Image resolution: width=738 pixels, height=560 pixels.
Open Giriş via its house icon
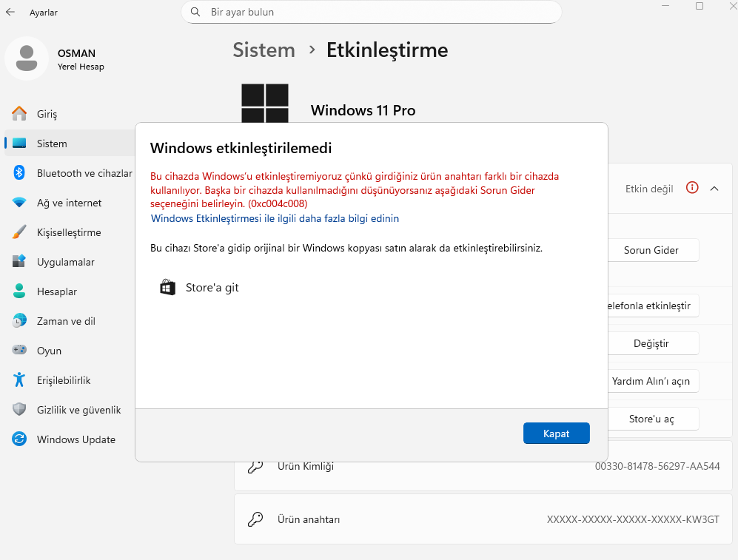pos(19,113)
